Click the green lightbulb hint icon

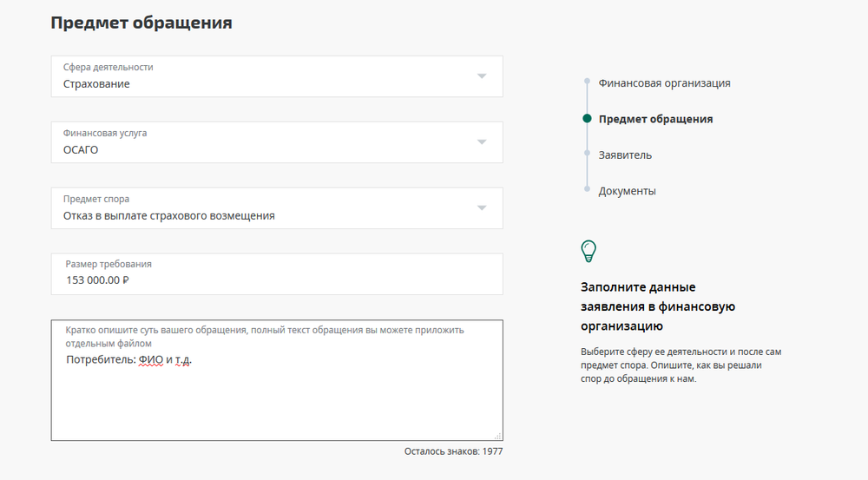(589, 252)
